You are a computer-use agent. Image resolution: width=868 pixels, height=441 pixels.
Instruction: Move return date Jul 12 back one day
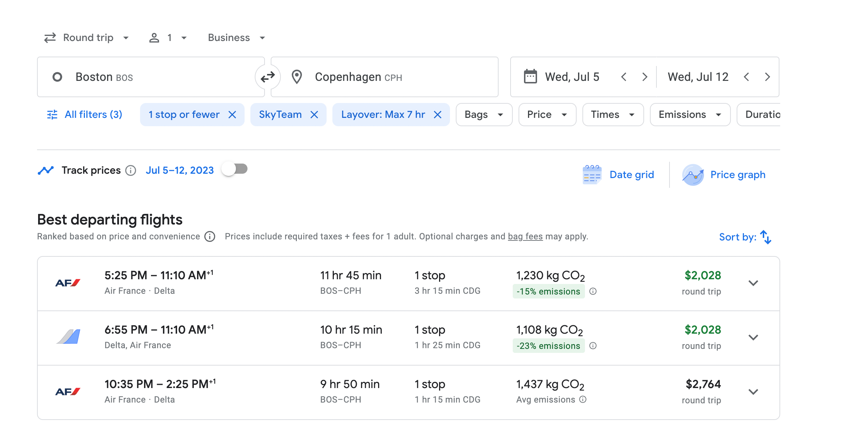point(746,77)
